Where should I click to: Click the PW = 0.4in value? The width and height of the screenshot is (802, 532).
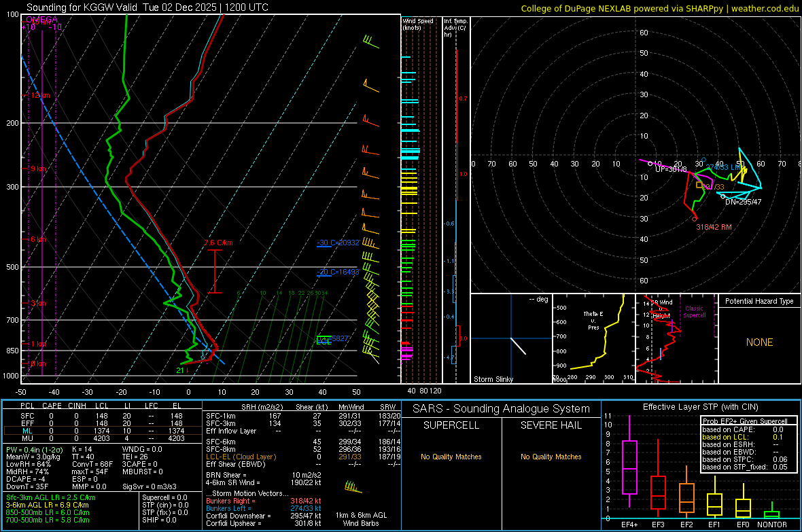(x=34, y=450)
